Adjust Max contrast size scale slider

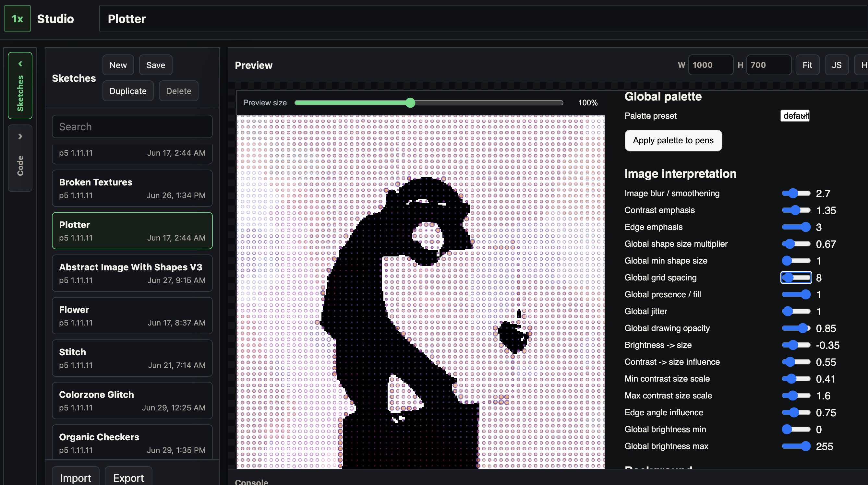796,396
